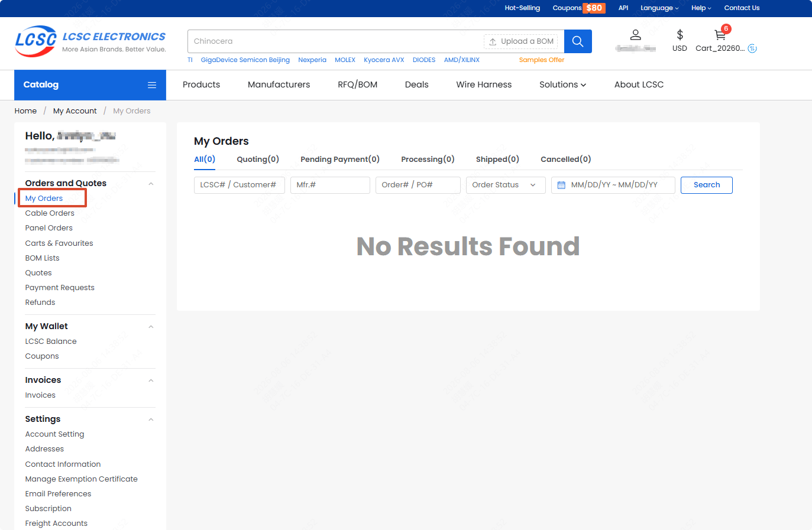Screen dimensions: 812x530
Task: Open the shopping cart icon
Action: pos(720,35)
